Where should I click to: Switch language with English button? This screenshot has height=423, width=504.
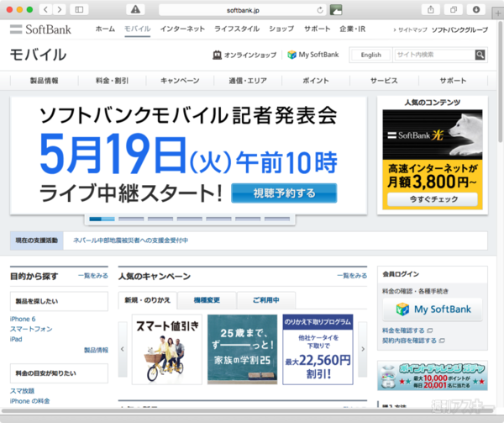tap(371, 55)
